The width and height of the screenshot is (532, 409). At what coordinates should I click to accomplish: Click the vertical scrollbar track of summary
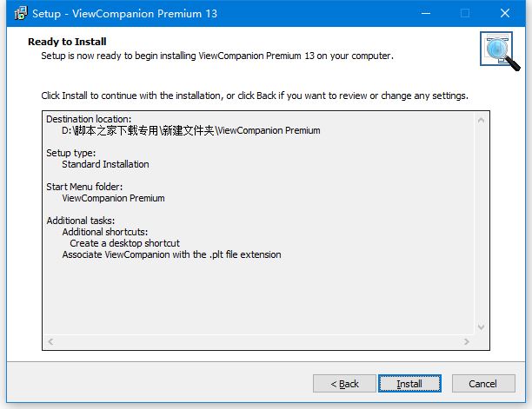click(481, 224)
